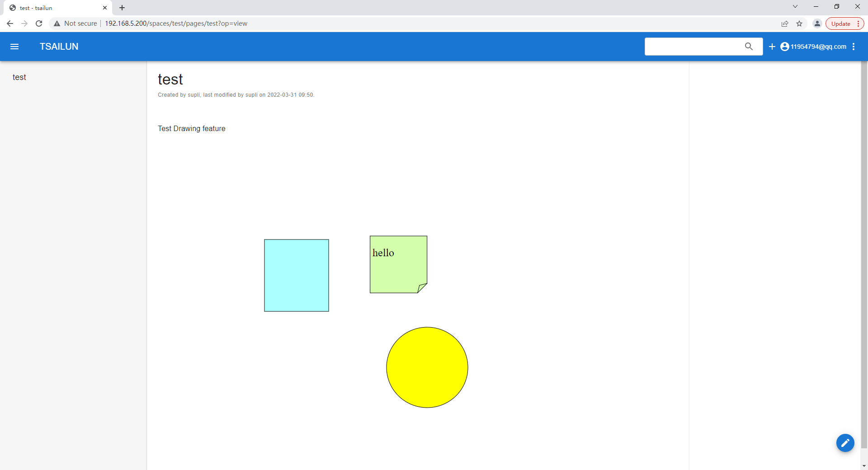The width and height of the screenshot is (868, 470).
Task: Click the scrollbar down arrow
Action: click(864, 466)
